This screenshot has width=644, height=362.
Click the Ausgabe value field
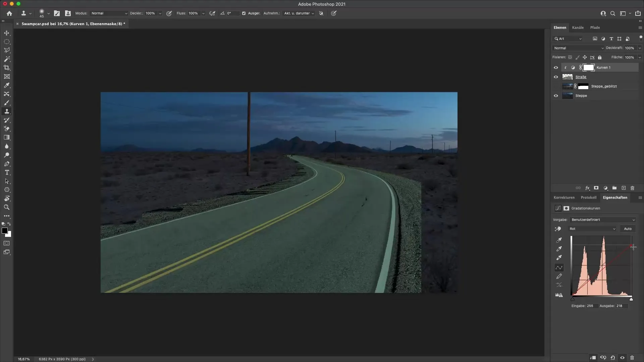pos(621,306)
